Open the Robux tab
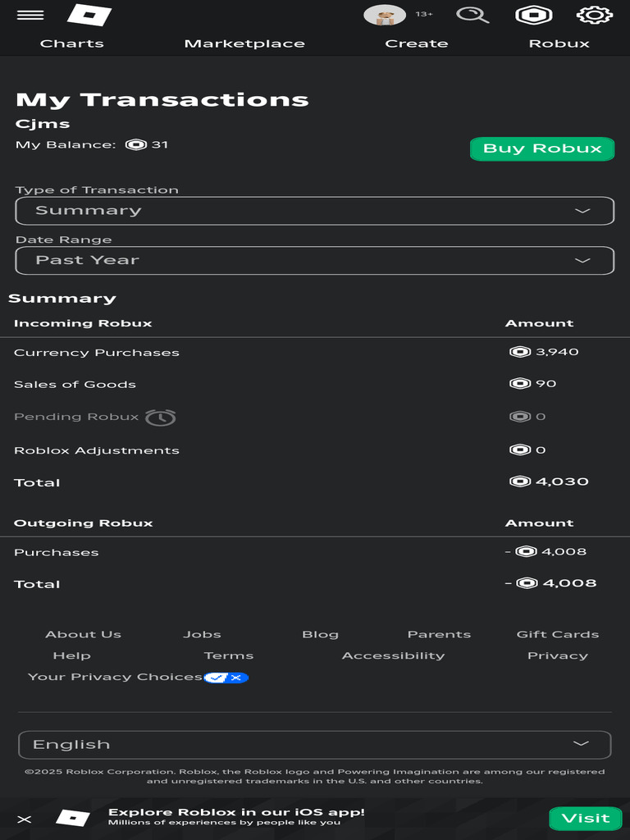Screen dimensions: 630x840 tap(559, 43)
